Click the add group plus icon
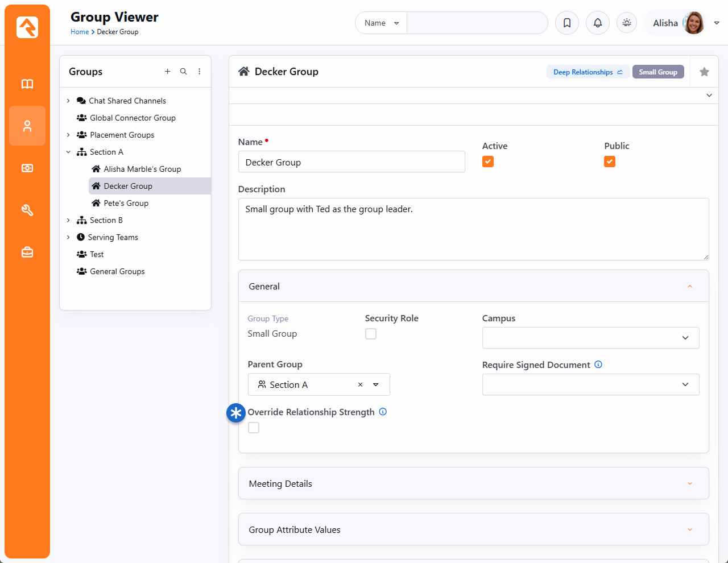728x563 pixels. pos(167,72)
